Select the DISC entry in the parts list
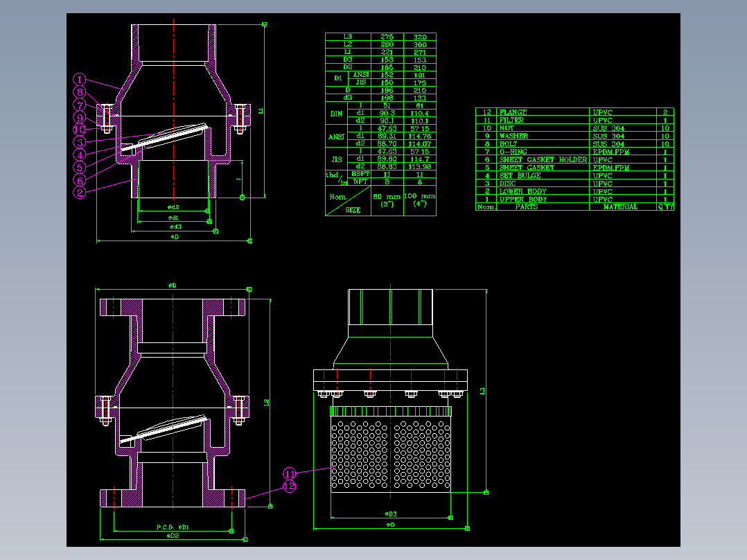This screenshot has height=560, width=747. pos(507,184)
